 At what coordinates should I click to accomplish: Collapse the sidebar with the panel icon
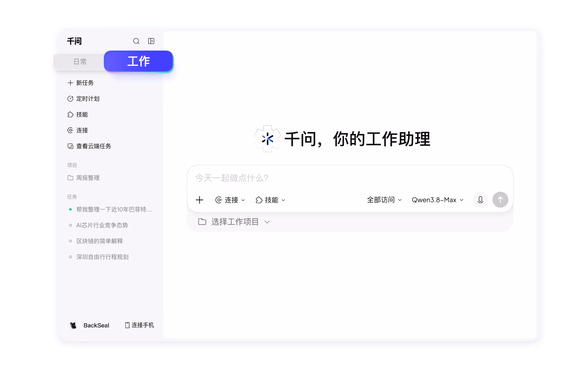[151, 41]
